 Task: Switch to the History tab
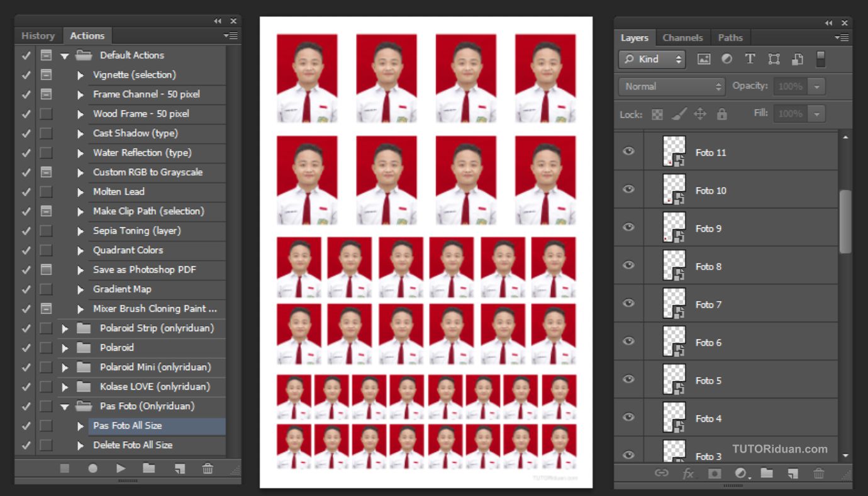pyautogui.click(x=37, y=35)
